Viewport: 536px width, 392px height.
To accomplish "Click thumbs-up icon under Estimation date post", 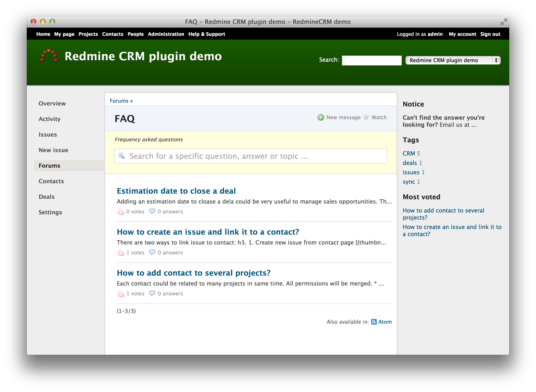I will (121, 211).
